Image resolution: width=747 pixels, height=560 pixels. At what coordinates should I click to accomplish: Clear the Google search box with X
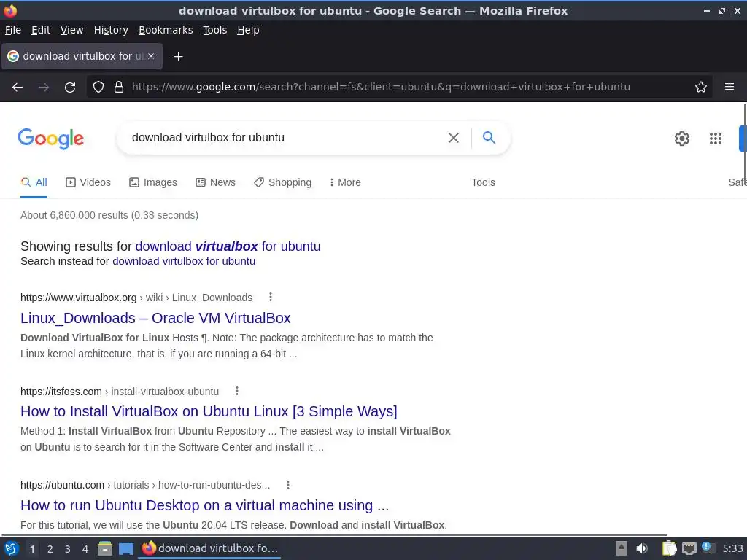454,138
